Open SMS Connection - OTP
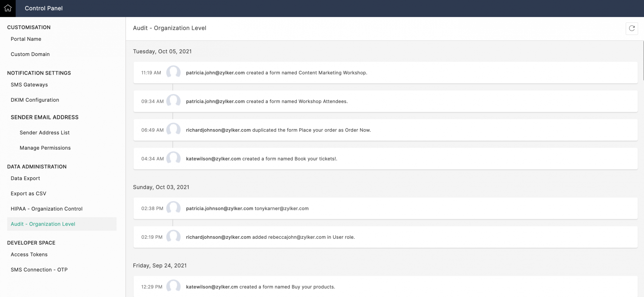This screenshot has width=644, height=297. point(39,270)
